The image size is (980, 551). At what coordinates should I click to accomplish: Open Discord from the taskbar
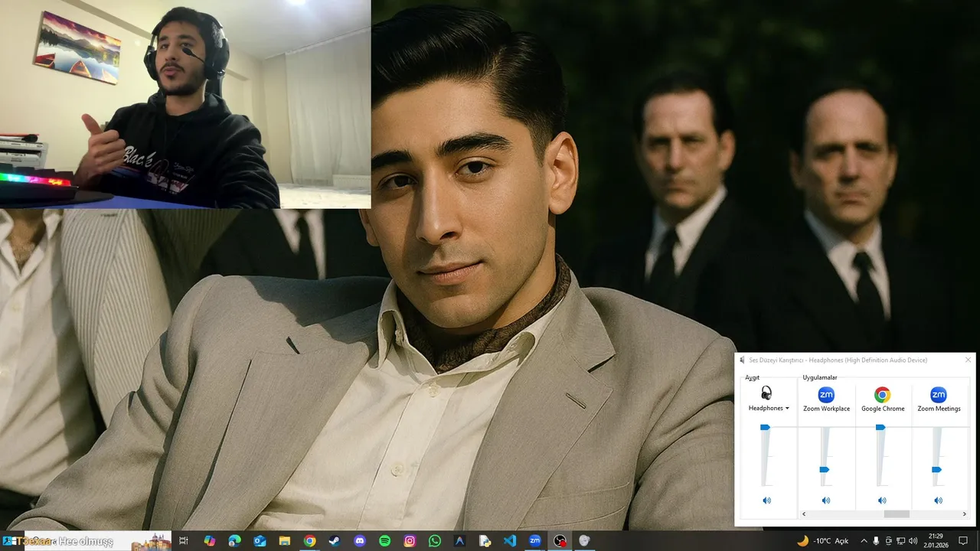tap(360, 541)
